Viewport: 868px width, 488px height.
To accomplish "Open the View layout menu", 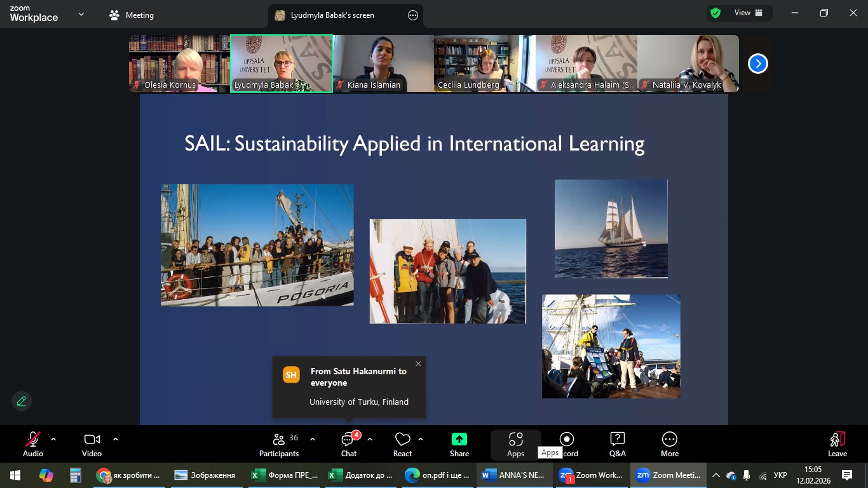I will coord(740,13).
